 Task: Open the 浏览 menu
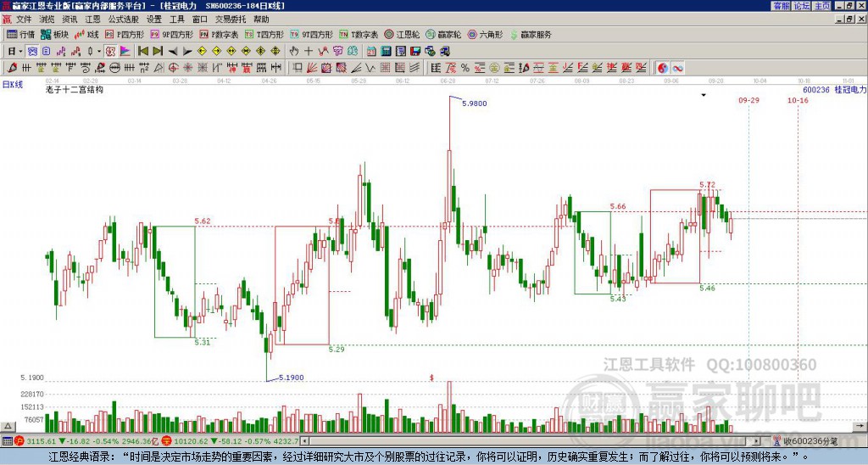tap(47, 20)
